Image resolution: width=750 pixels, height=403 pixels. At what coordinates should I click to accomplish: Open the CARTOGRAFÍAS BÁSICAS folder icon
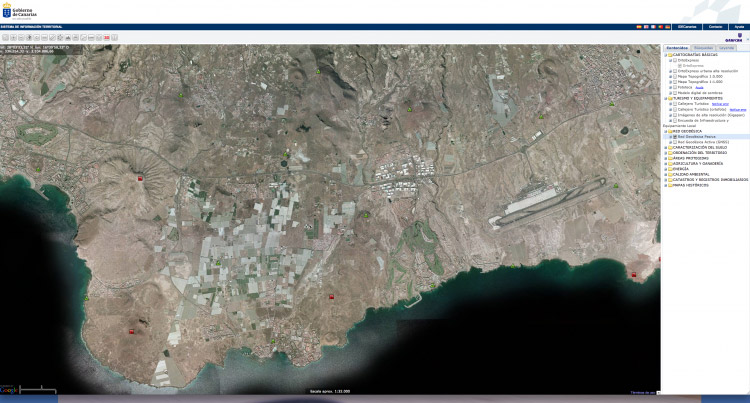[670, 55]
